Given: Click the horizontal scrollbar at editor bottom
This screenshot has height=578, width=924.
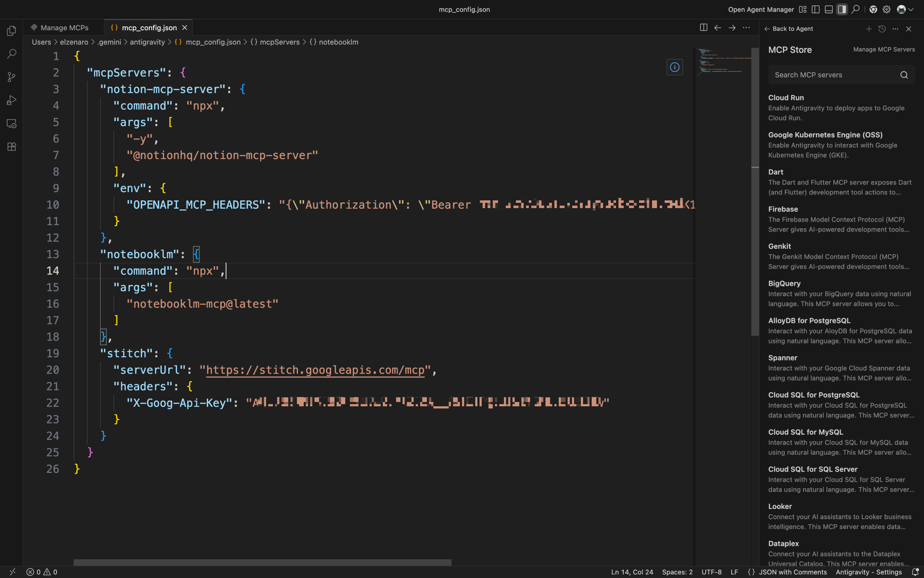Looking at the screenshot, I should pos(262,562).
